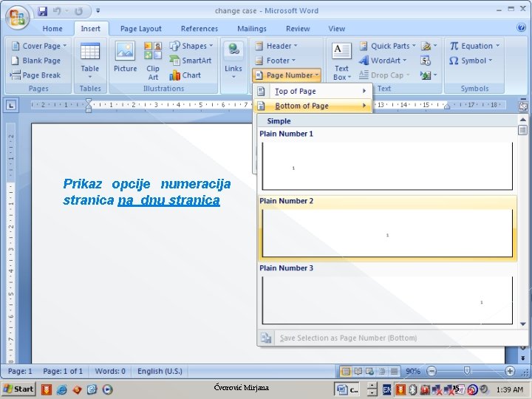
Task: Switch to the Page Layout tab
Action: (x=141, y=29)
